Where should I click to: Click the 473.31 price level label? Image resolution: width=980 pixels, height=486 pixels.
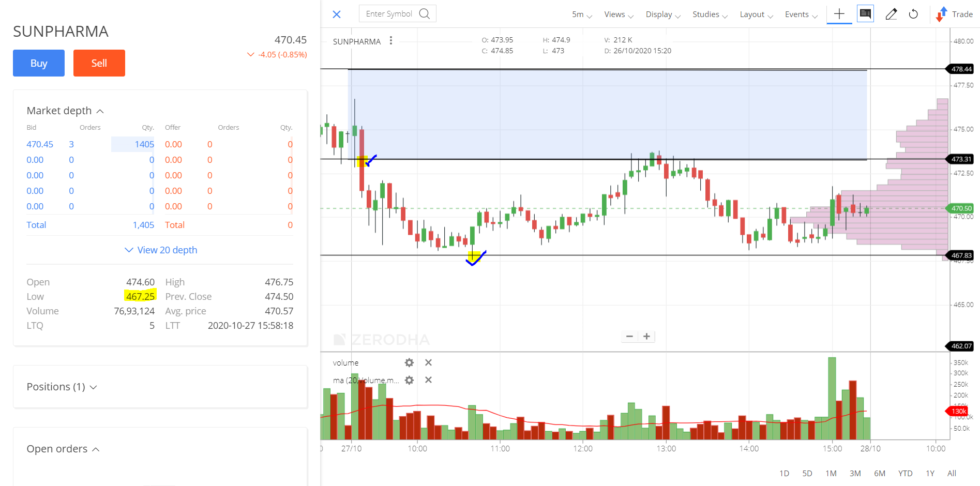(960, 159)
